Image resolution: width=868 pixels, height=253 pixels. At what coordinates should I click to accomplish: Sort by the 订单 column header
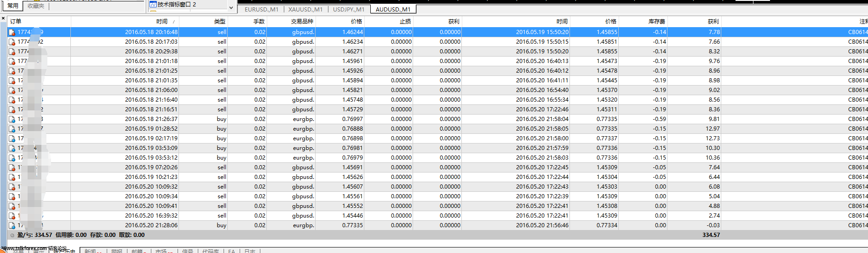[x=39, y=22]
